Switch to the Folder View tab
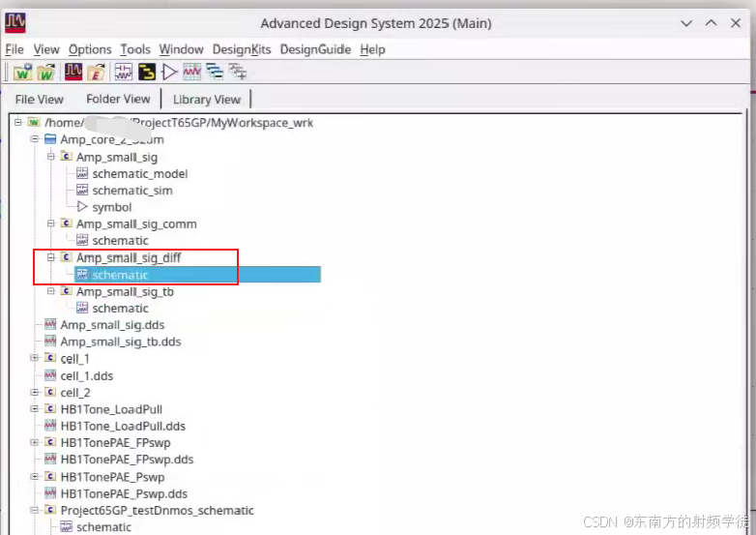 [118, 99]
